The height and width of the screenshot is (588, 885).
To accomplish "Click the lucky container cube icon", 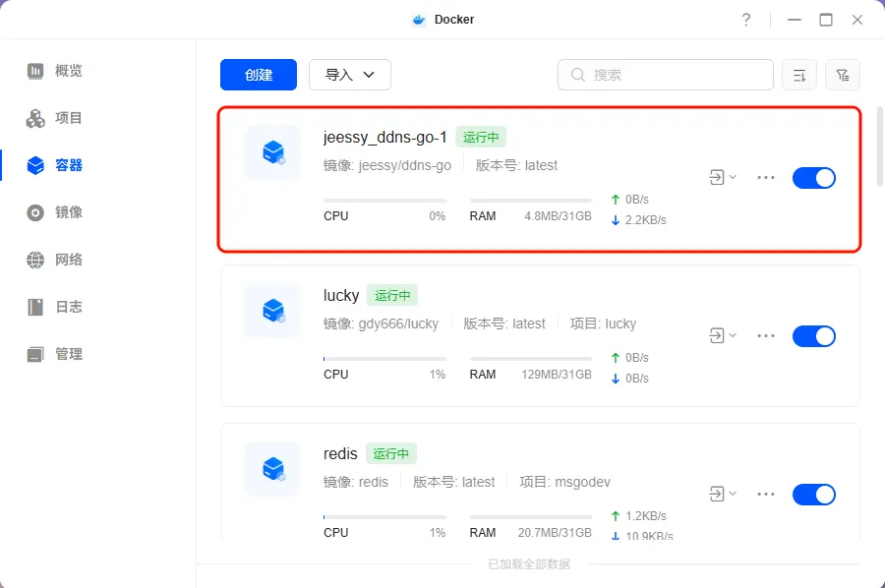I will [x=272, y=311].
